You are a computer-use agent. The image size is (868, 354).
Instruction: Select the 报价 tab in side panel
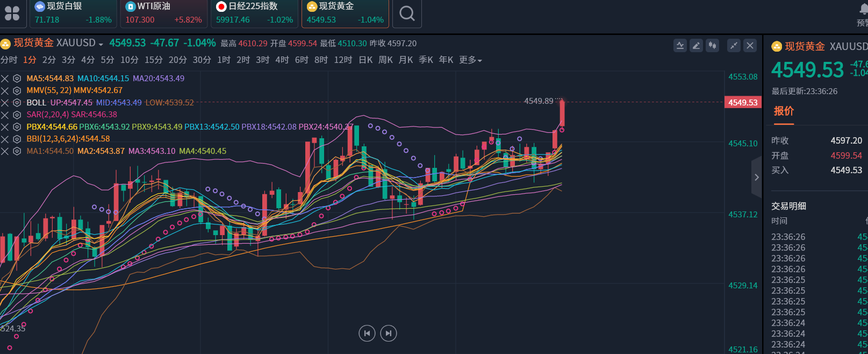pos(784,111)
